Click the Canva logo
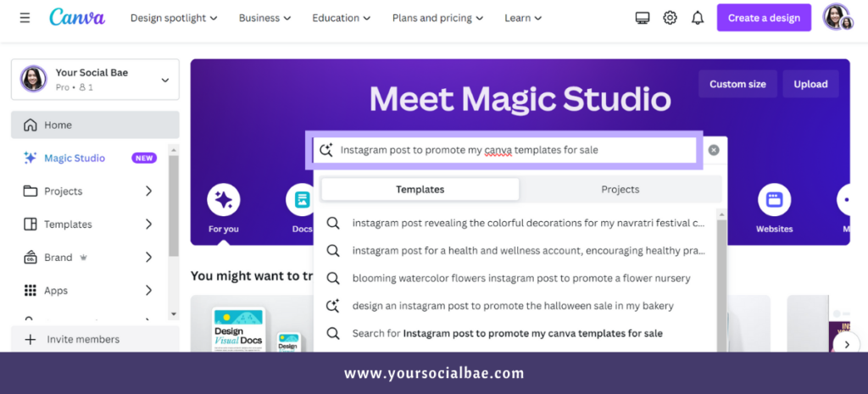Screen dimensions: 868x394 point(77,17)
